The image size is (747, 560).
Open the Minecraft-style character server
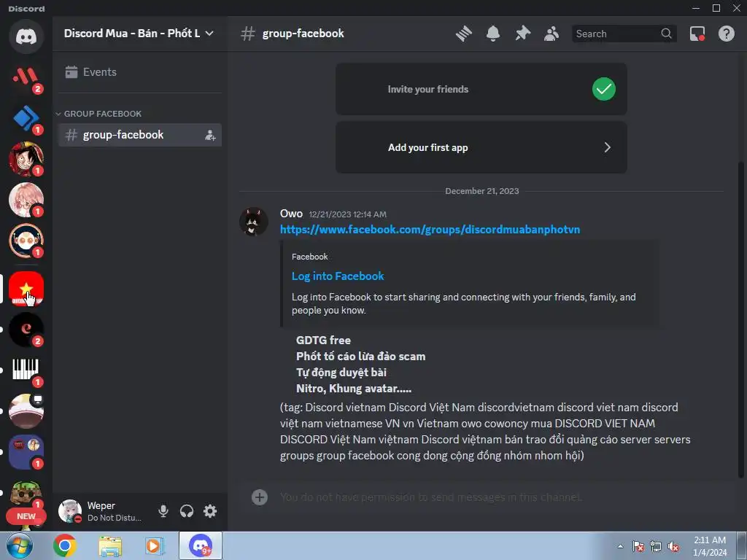(26, 493)
